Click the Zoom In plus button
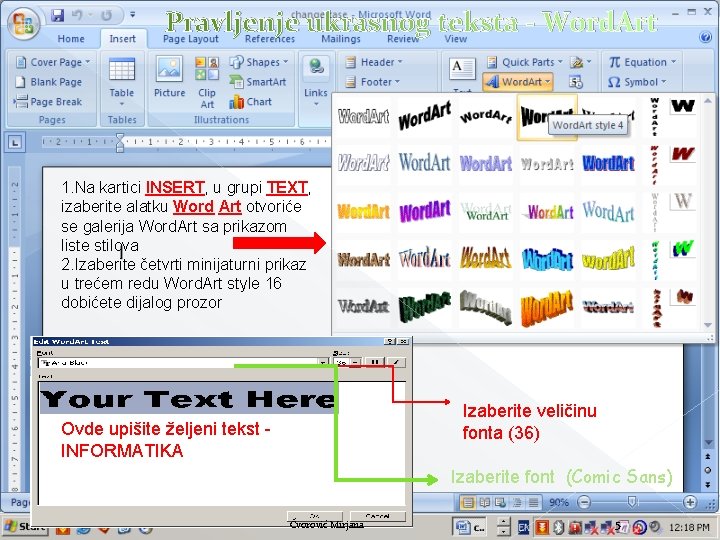The image size is (720, 540). (x=690, y=502)
